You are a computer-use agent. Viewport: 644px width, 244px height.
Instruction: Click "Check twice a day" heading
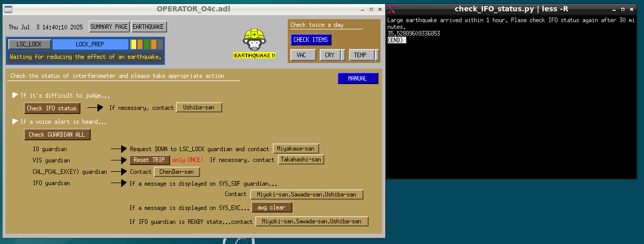click(317, 25)
